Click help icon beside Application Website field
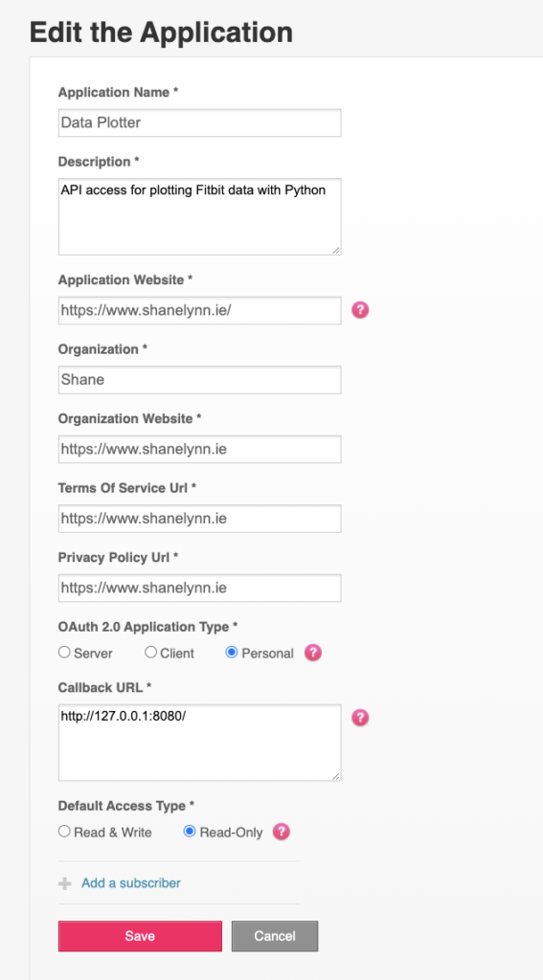The image size is (543, 980). (x=360, y=310)
